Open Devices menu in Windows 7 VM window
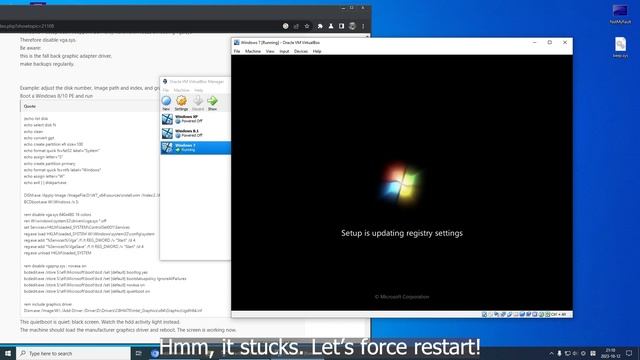 pyautogui.click(x=301, y=51)
